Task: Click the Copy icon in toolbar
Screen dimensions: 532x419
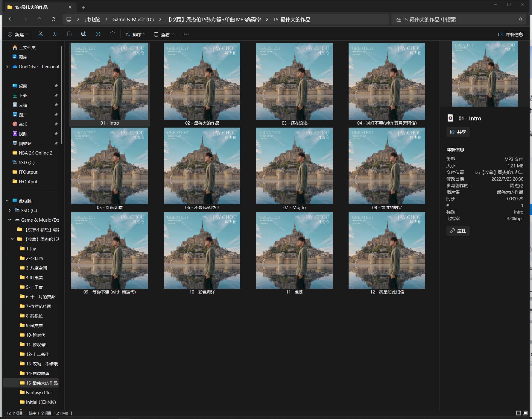Action: 55,34
